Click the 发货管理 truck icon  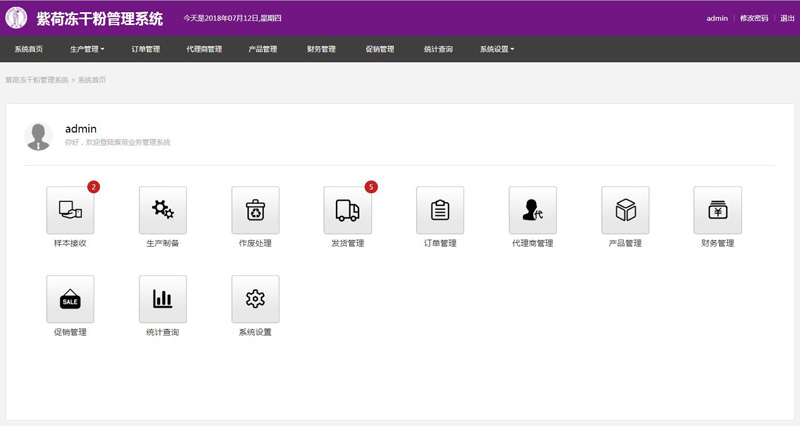pos(347,210)
